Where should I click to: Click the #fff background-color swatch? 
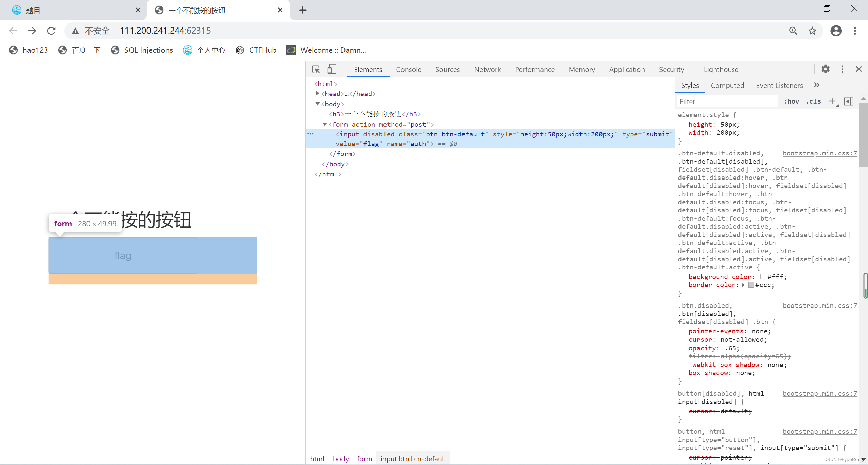point(763,277)
